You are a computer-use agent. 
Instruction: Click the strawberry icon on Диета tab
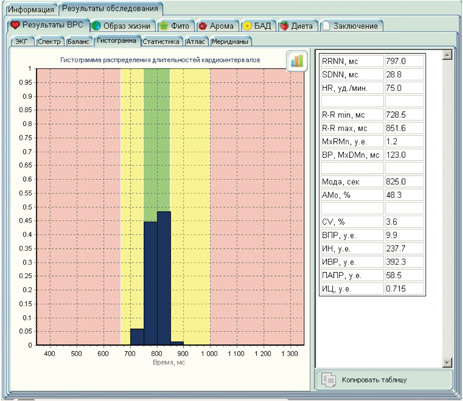tap(284, 26)
